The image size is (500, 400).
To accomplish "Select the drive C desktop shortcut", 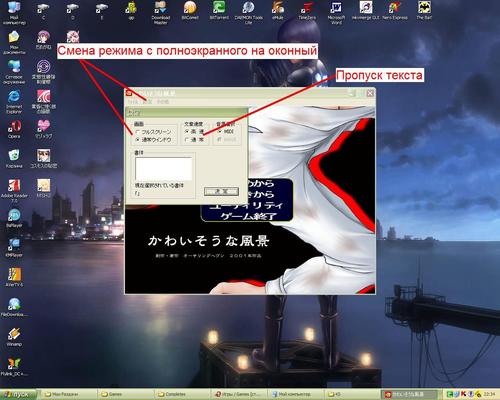I will tap(43, 11).
